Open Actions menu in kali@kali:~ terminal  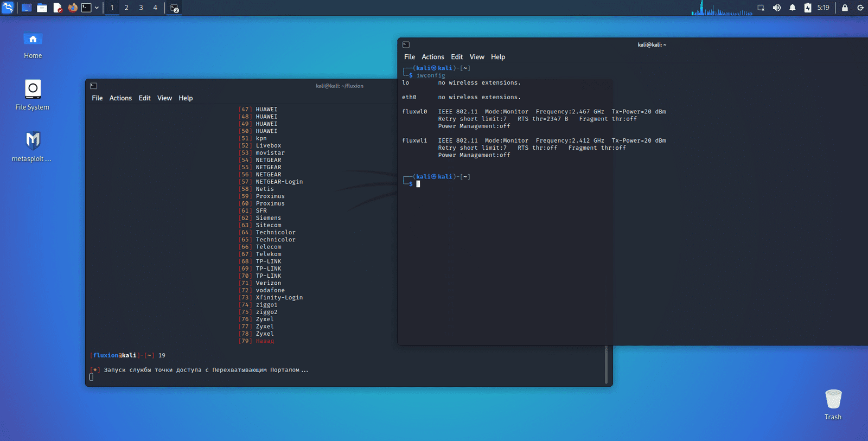click(433, 57)
